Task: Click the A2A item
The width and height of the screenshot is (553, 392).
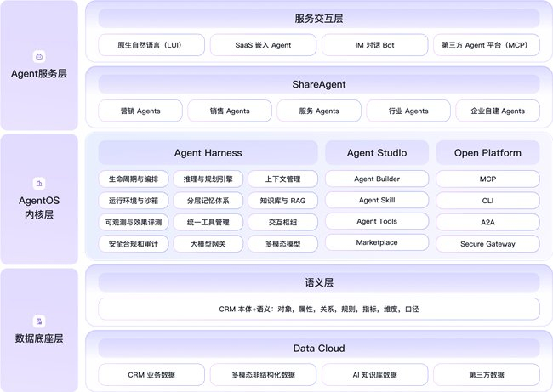Action: (x=487, y=222)
